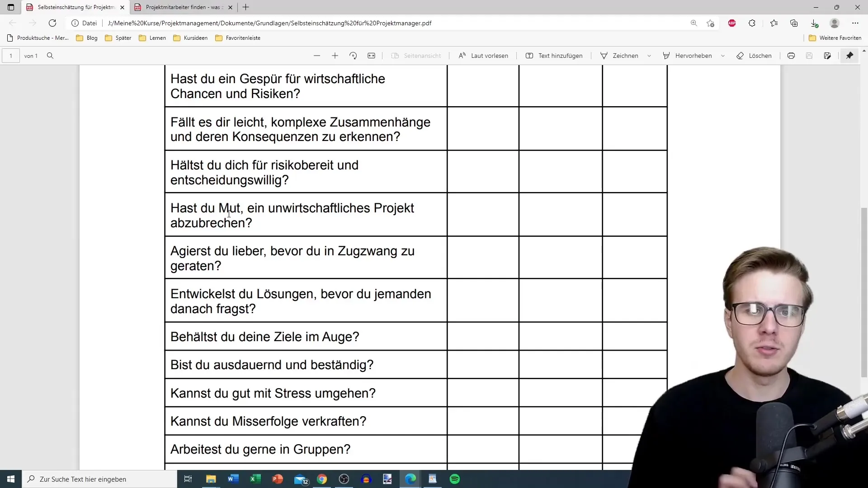Click the PDF save as icon
This screenshot has width=868, height=488.
[x=827, y=56]
